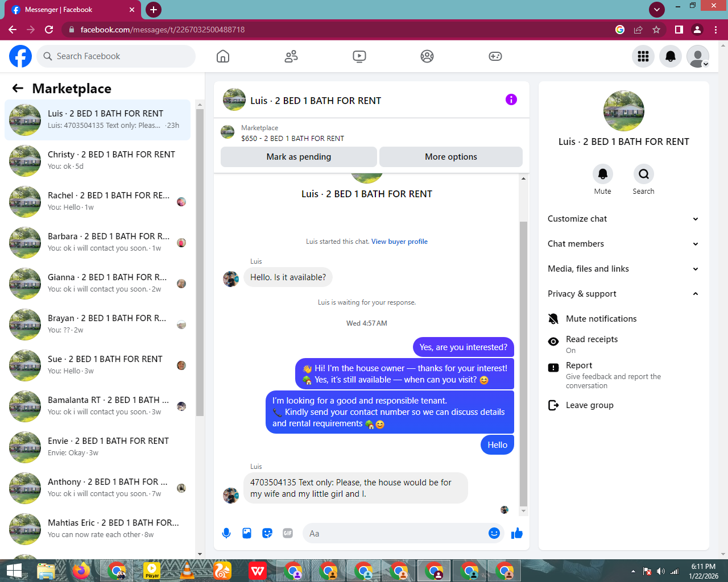Open Barbara's rental conversation
The image size is (728, 582).
98,243
